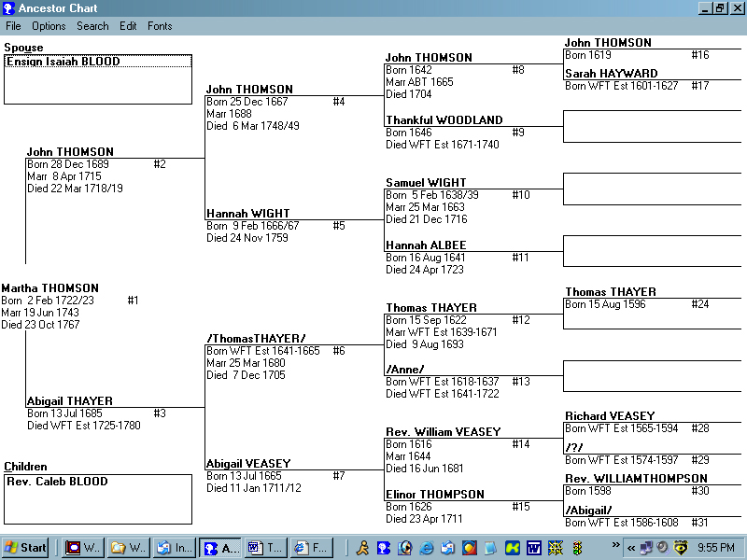Expand hidden quick launch icons chevron
747x560 pixels.
[x=615, y=544]
